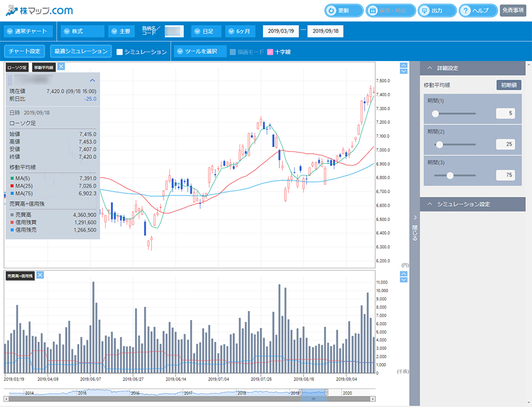
Task: Toggle the 描画モード checkbox
Action: (x=233, y=52)
